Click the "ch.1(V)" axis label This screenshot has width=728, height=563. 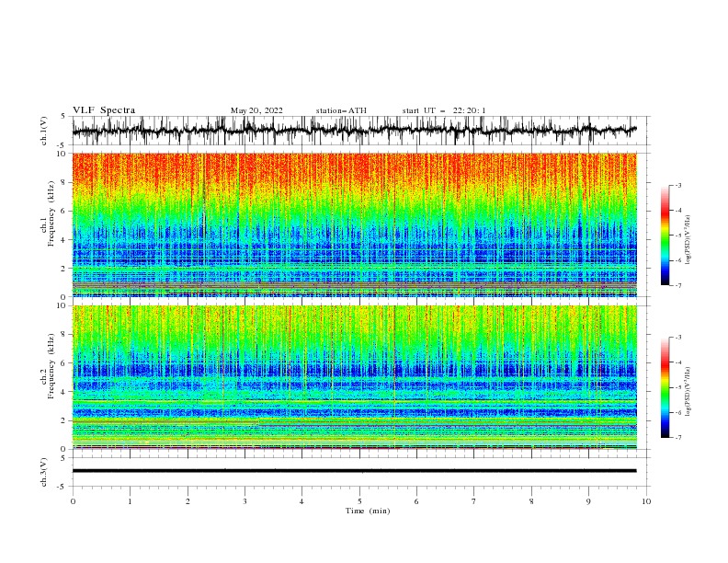(x=44, y=131)
